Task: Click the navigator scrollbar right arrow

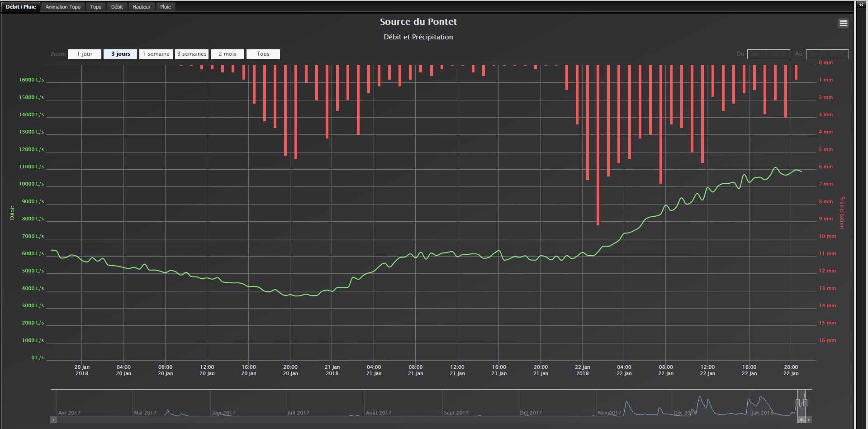Action: coord(809,420)
